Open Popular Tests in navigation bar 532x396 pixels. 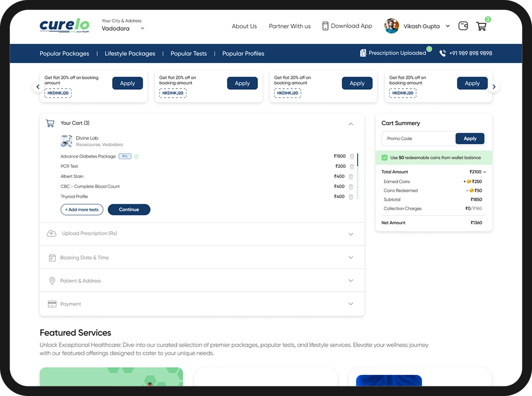click(x=188, y=53)
